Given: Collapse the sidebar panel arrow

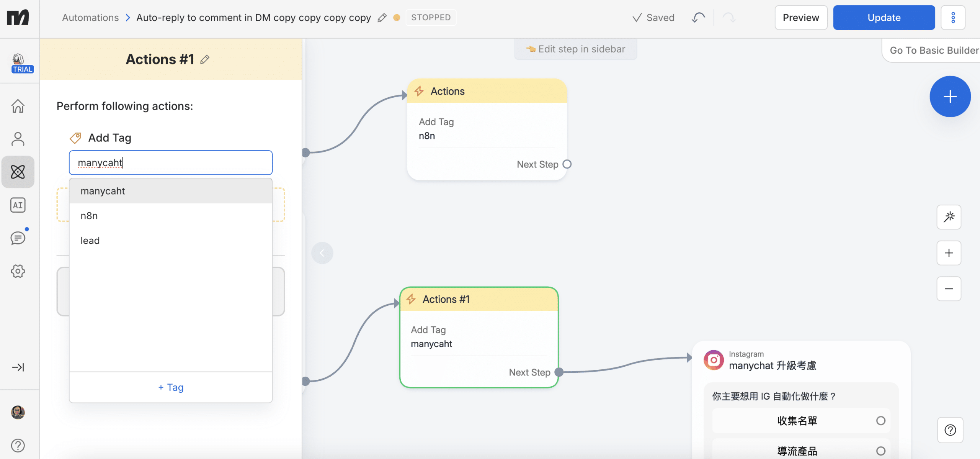Looking at the screenshot, I should 322,253.
